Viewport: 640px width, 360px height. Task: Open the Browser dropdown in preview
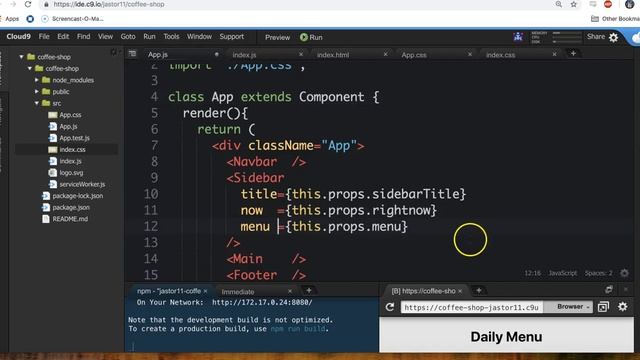click(569, 307)
